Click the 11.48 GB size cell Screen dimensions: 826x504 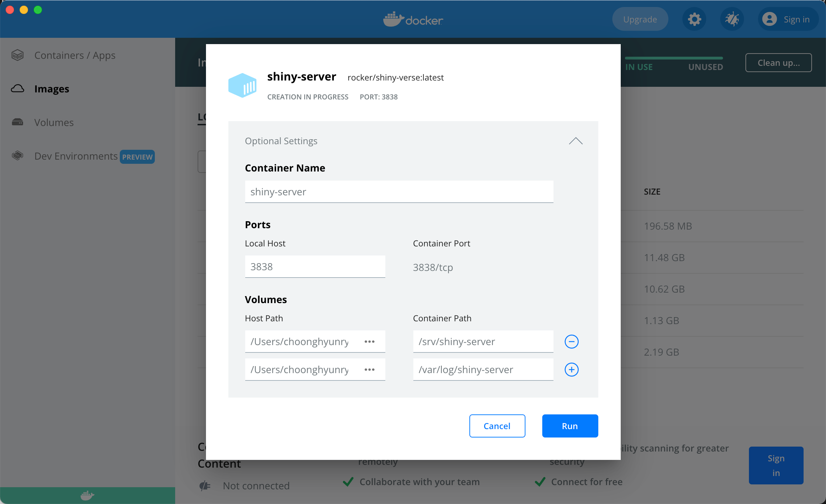coord(664,258)
